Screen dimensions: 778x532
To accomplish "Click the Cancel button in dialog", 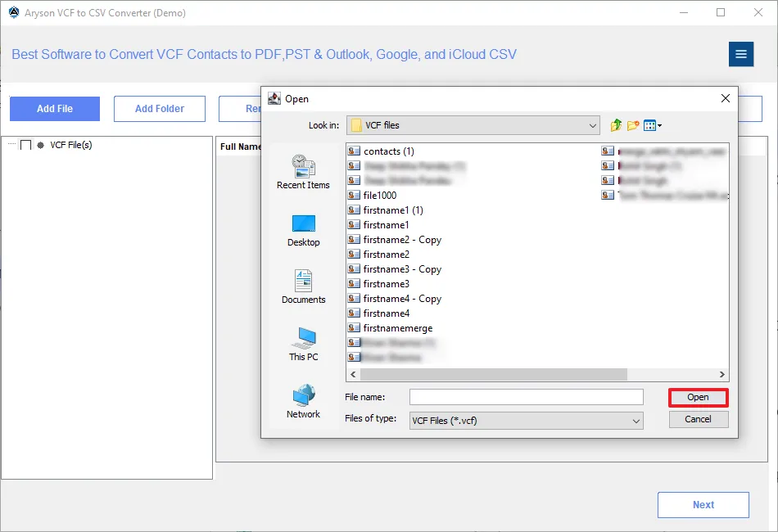I will tap(698, 419).
